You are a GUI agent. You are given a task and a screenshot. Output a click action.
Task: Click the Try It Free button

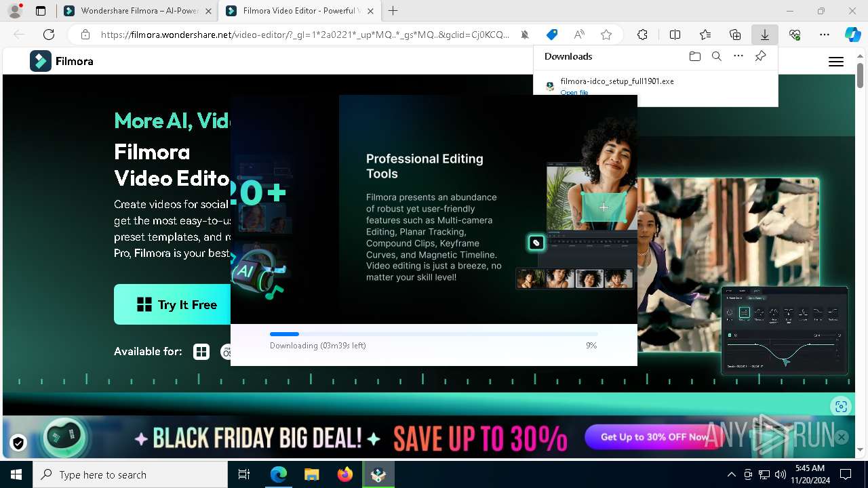click(x=172, y=304)
